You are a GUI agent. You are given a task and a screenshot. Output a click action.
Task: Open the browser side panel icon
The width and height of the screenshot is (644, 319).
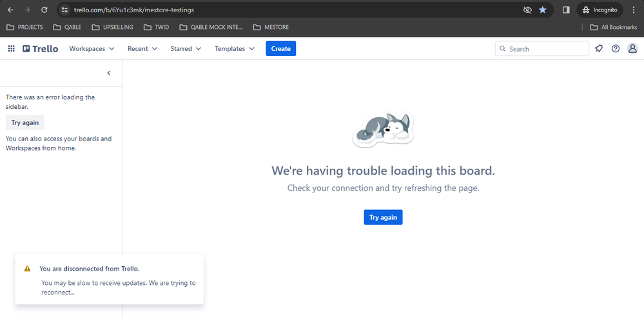(566, 10)
